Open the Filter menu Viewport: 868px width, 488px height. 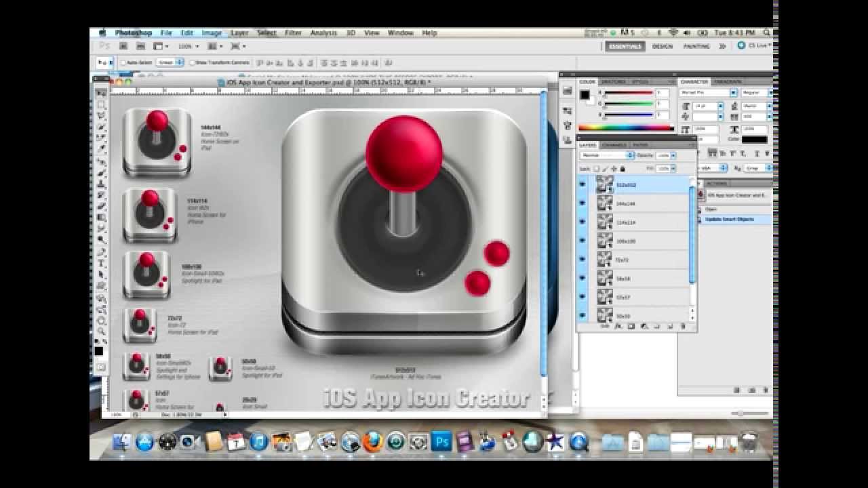coord(293,33)
